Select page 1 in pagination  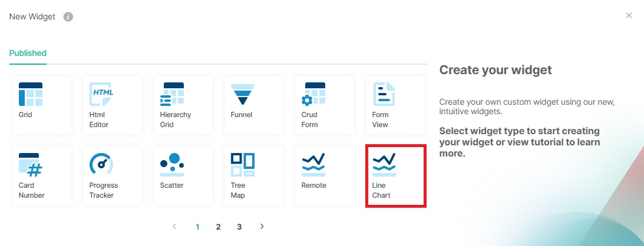coord(197,227)
